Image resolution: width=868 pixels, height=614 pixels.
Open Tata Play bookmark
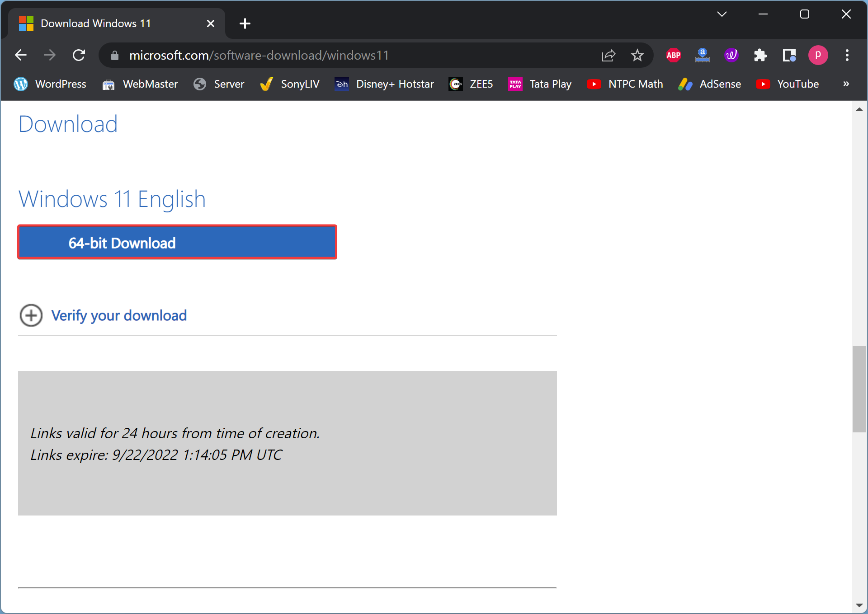pyautogui.click(x=540, y=84)
